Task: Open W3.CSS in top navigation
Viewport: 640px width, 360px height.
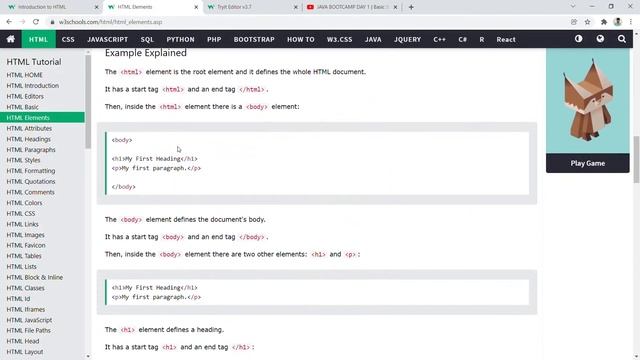Action: 339,39
